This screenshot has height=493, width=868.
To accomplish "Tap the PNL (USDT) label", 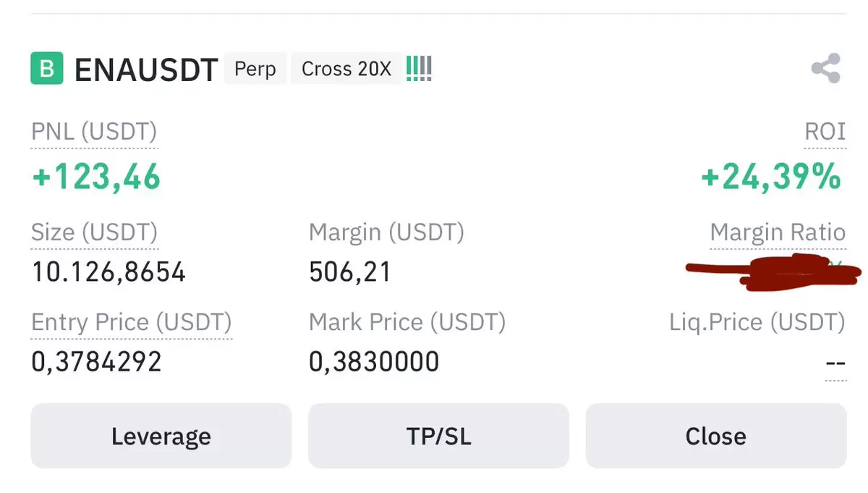I will tap(94, 132).
